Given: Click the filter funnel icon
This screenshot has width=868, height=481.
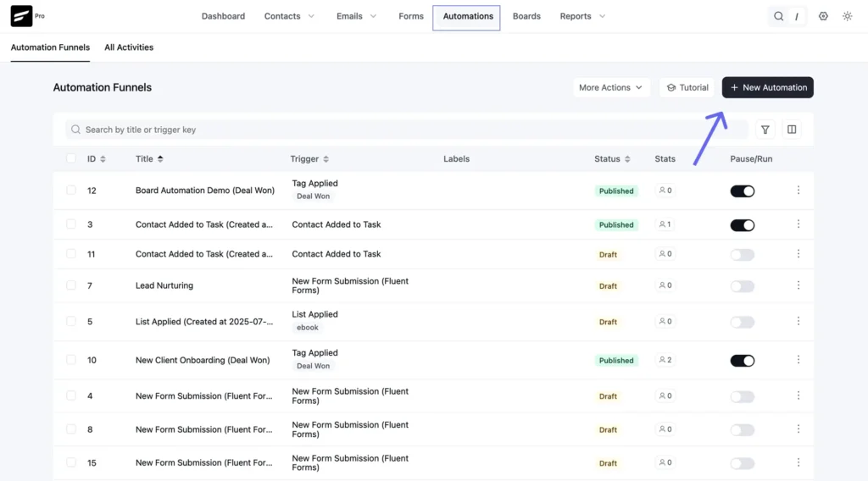Looking at the screenshot, I should pyautogui.click(x=765, y=130).
